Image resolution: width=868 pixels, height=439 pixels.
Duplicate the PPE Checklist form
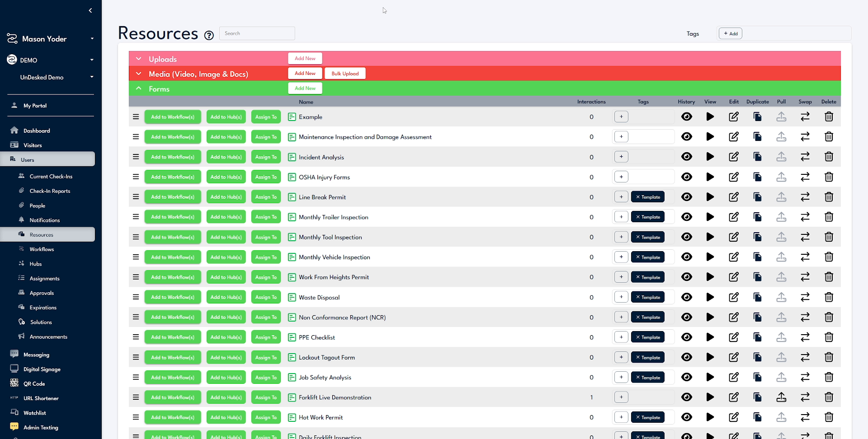pos(757,337)
